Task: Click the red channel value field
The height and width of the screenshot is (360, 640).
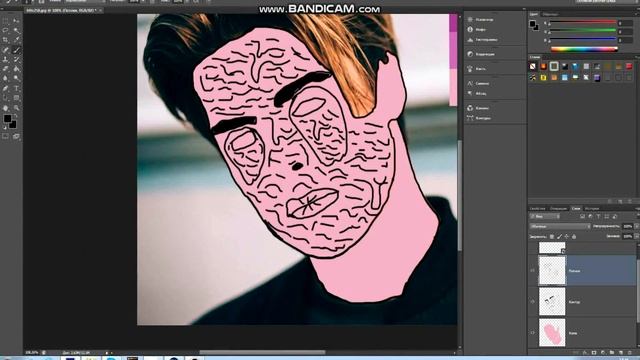Action: 625,23
